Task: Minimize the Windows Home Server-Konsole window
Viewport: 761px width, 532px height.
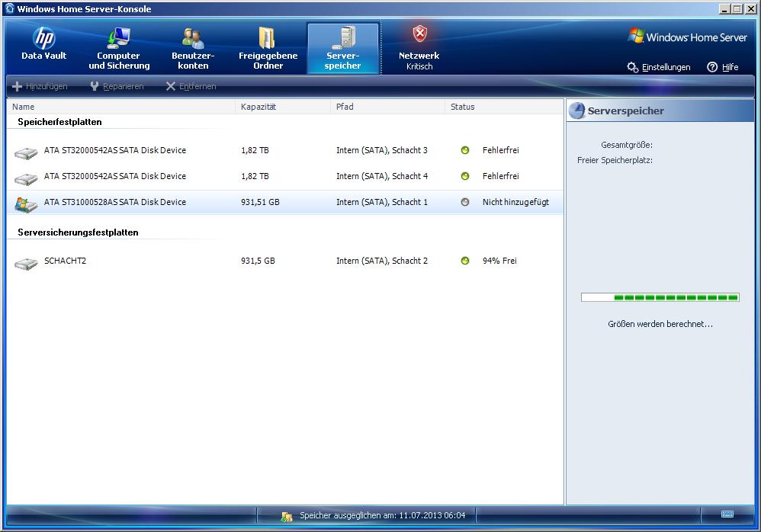Action: pyautogui.click(x=724, y=8)
